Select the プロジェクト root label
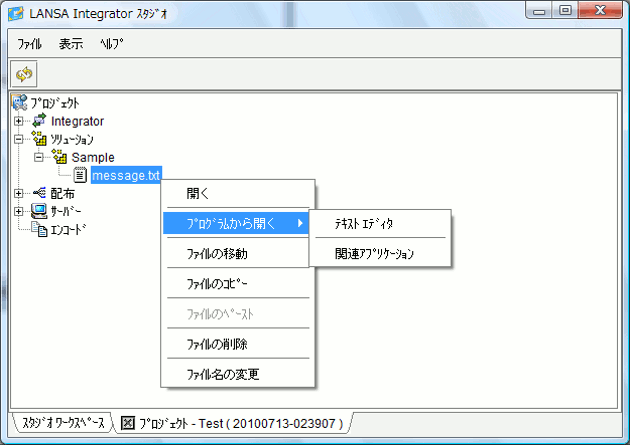Screen dimensions: 630x445 click(x=55, y=103)
